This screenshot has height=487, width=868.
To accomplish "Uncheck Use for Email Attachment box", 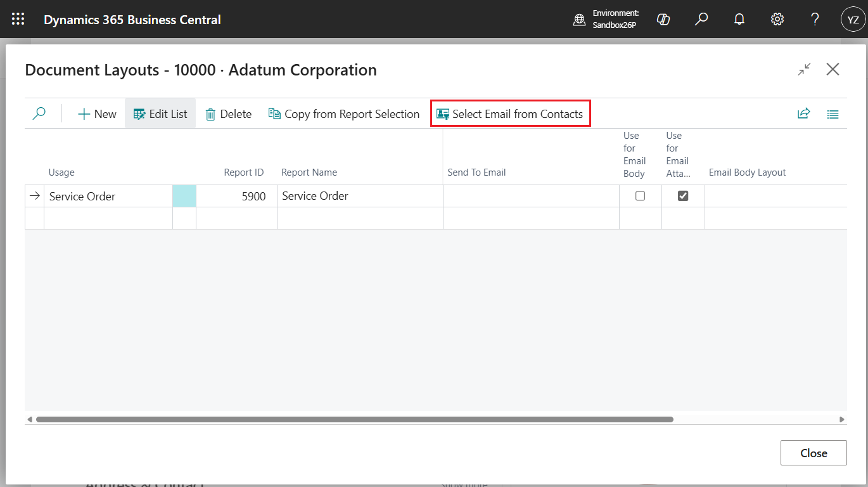I will pyautogui.click(x=683, y=196).
